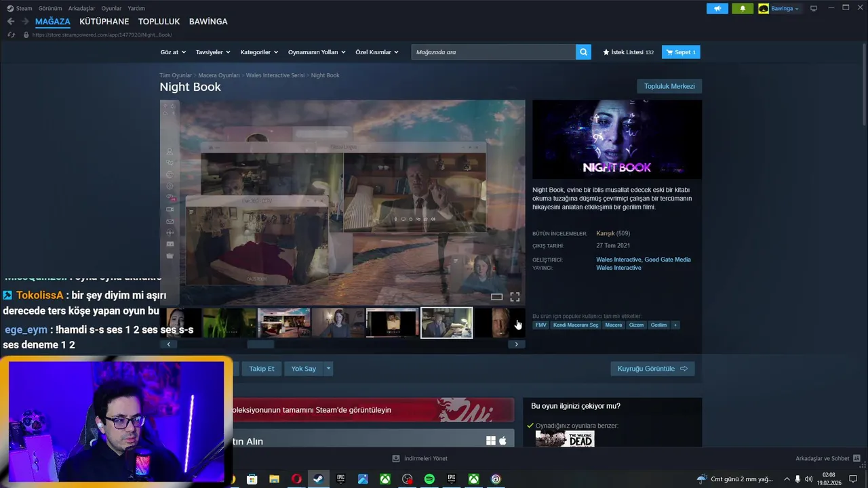Open the Yardım menu
The height and width of the screenshot is (488, 868).
pos(136,9)
